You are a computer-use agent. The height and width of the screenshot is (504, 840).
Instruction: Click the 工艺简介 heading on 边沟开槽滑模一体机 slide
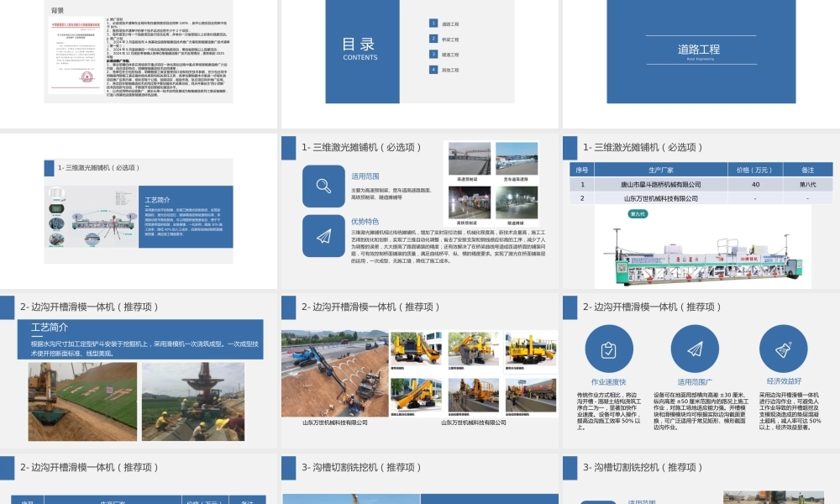[x=50, y=328]
